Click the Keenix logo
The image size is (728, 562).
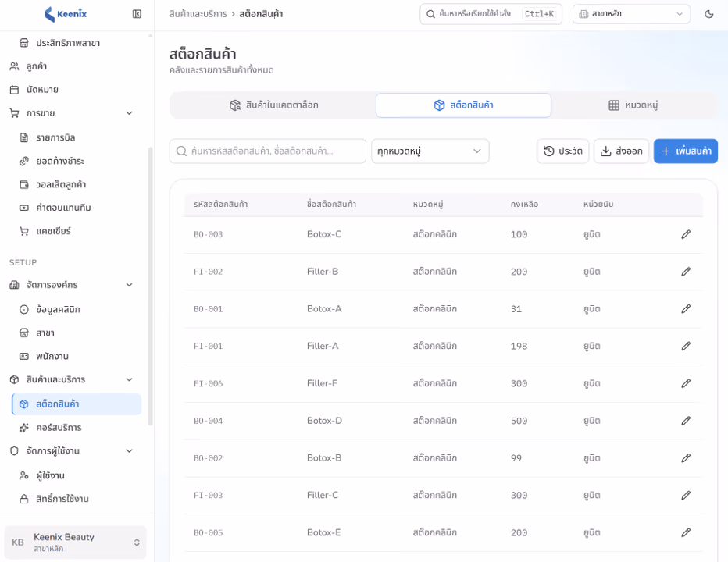[66, 14]
